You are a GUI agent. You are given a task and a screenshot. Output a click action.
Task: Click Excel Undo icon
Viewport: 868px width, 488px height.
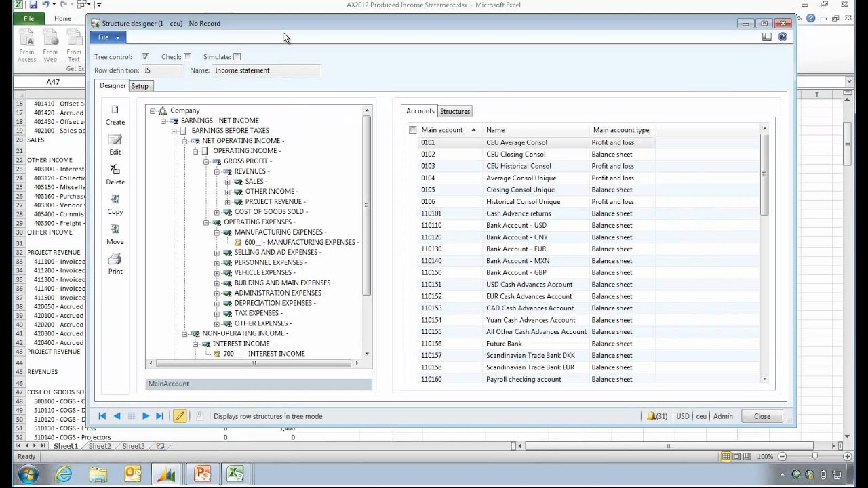click(x=45, y=5)
